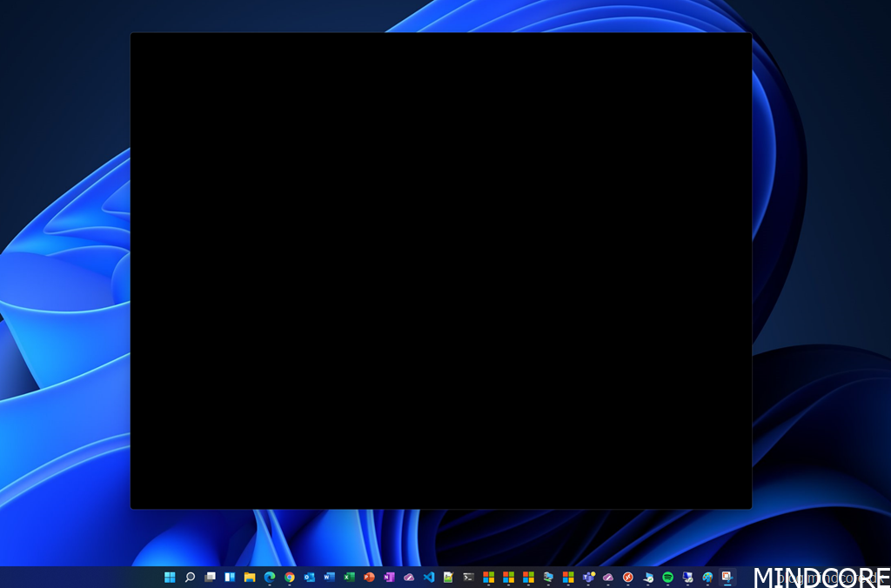Image resolution: width=891 pixels, height=588 pixels.
Task: Click the black window in the center
Action: (440, 271)
